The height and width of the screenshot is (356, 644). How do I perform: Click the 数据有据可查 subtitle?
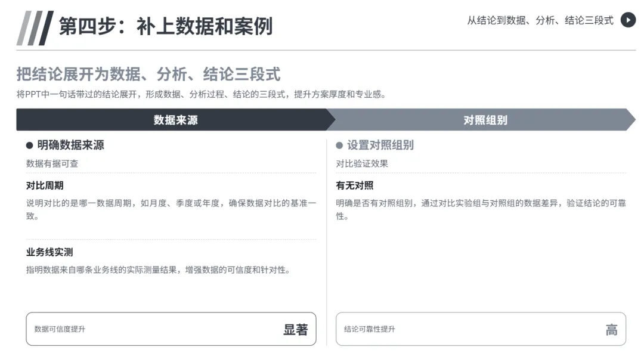52,163
